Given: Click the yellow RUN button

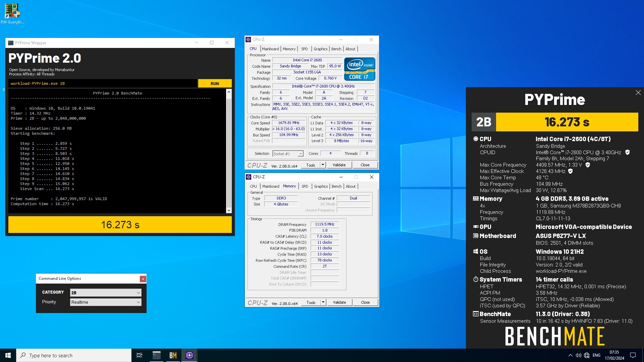Looking at the screenshot, I should 215,83.
